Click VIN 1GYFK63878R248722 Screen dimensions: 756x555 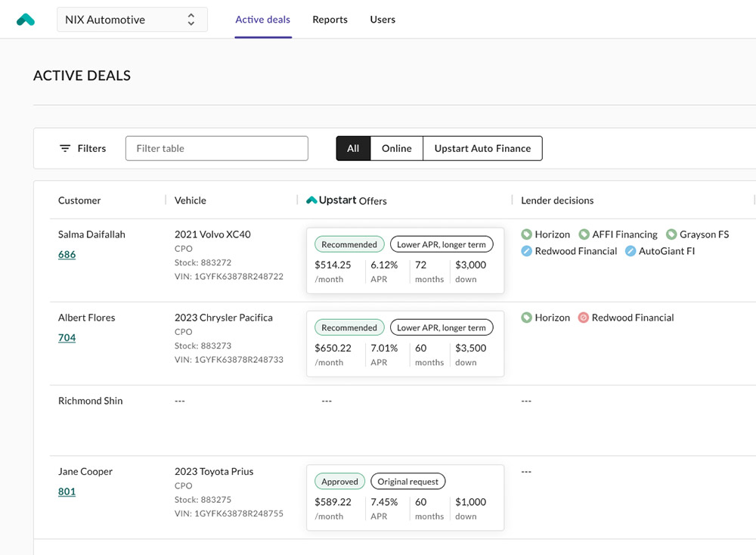(x=229, y=276)
